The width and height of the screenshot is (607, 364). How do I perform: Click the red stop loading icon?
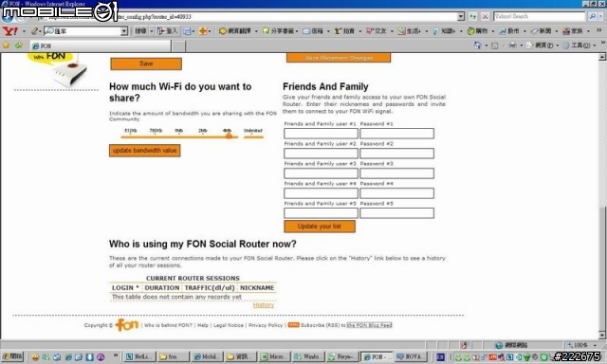tap(485, 17)
